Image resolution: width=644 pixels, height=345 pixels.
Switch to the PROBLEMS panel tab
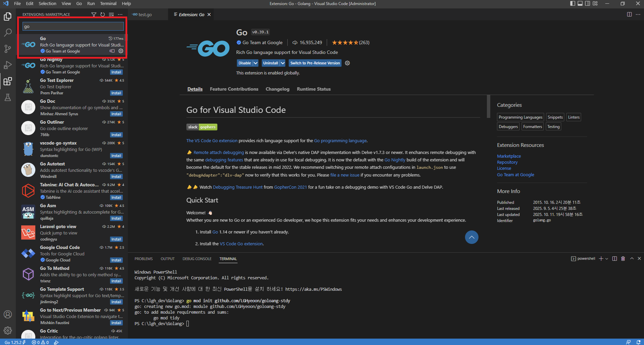coord(144,259)
